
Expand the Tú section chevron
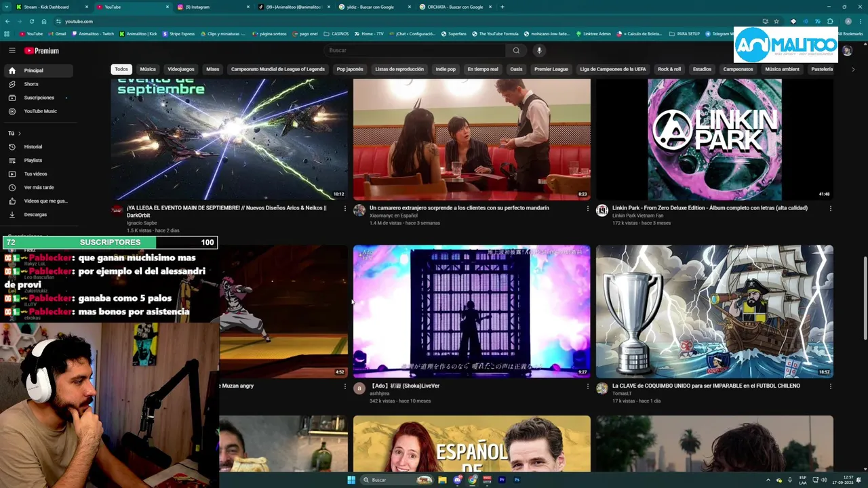click(x=20, y=134)
